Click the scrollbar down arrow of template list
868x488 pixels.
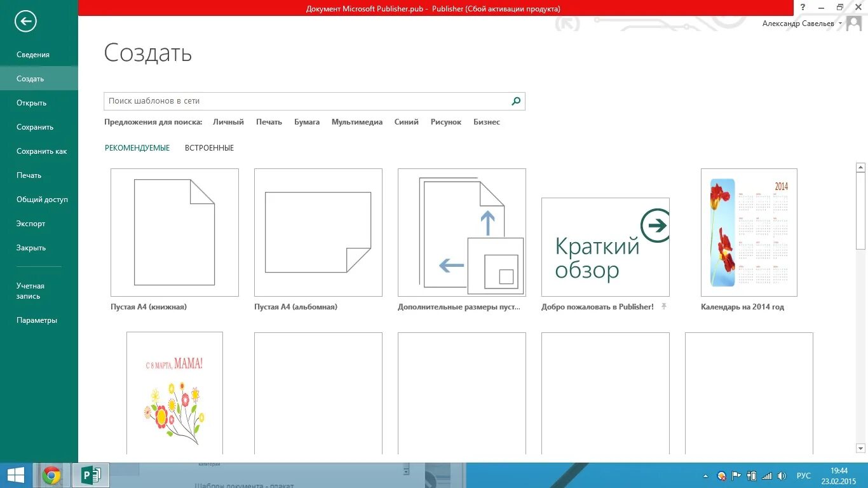pos(861,449)
